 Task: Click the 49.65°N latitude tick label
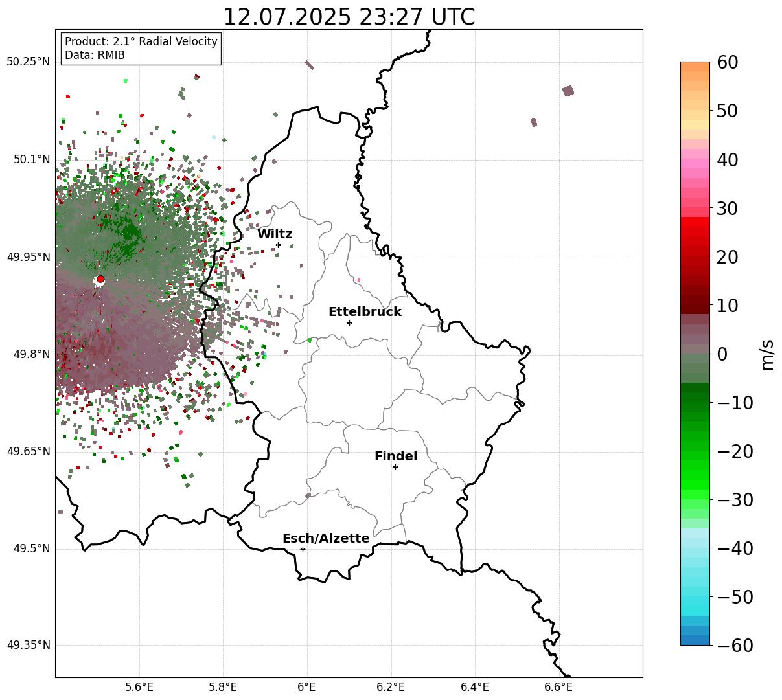pos(28,451)
